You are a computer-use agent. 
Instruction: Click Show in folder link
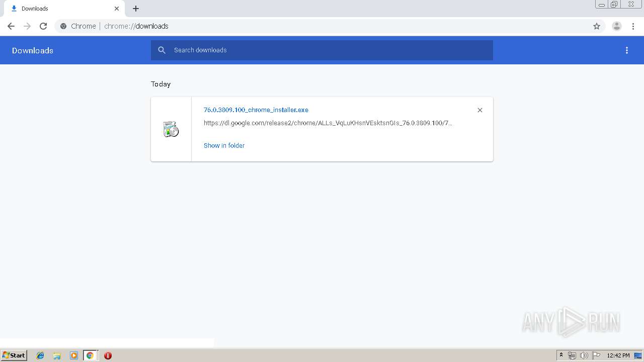pyautogui.click(x=224, y=145)
